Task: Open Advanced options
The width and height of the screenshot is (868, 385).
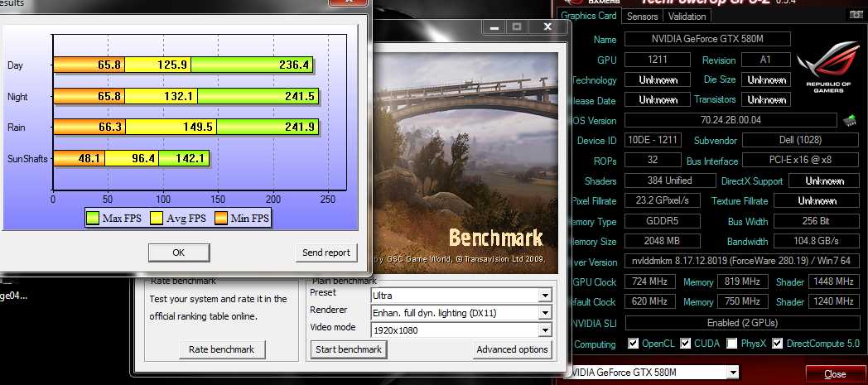Action: click(x=512, y=349)
